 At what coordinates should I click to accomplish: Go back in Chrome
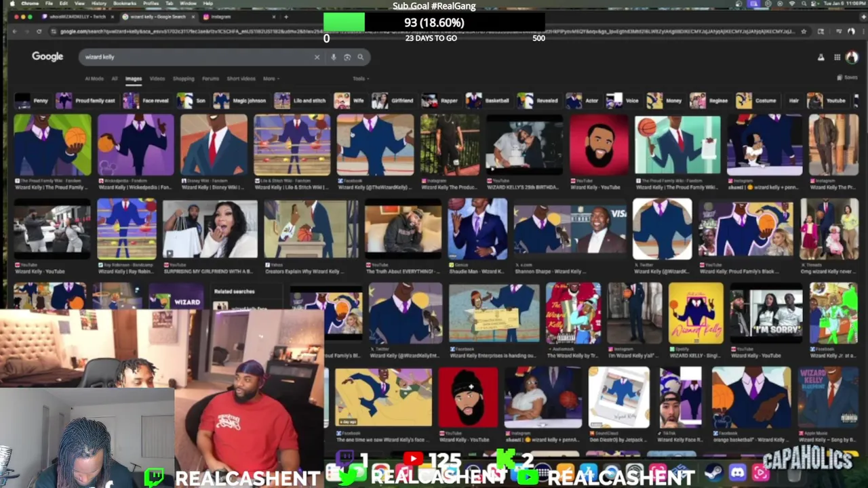15,31
